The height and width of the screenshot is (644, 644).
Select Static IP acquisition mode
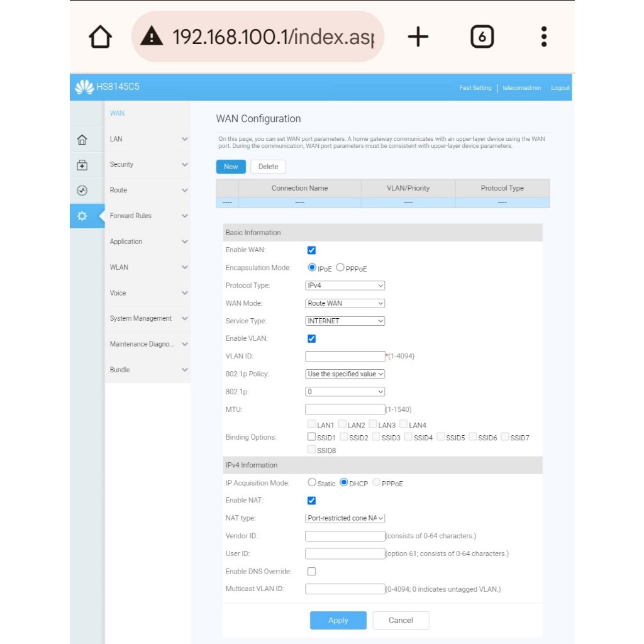coord(312,483)
